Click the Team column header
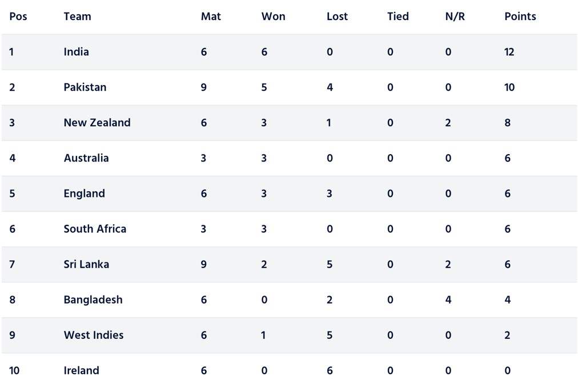 (x=78, y=17)
